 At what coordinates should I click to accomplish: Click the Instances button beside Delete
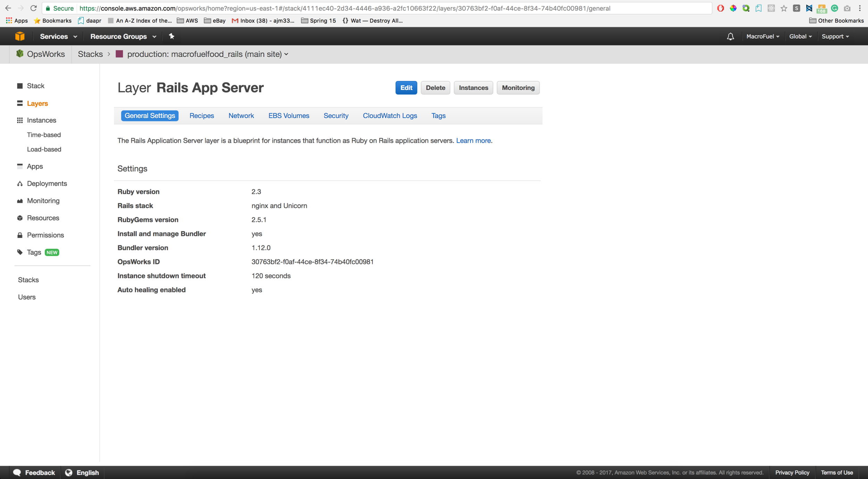[473, 88]
